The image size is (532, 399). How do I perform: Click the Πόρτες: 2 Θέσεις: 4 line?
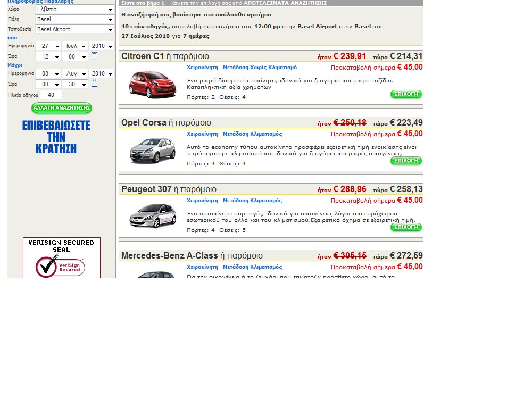point(216,97)
